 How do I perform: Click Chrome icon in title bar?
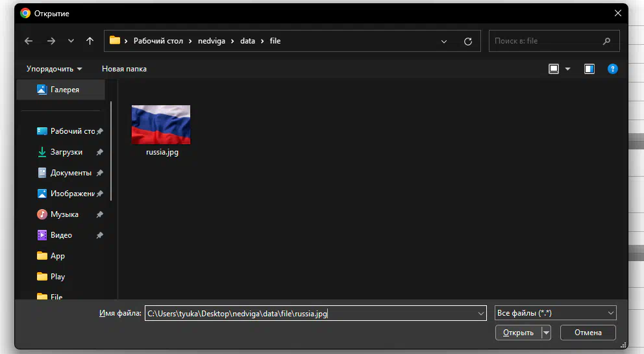[x=25, y=14]
